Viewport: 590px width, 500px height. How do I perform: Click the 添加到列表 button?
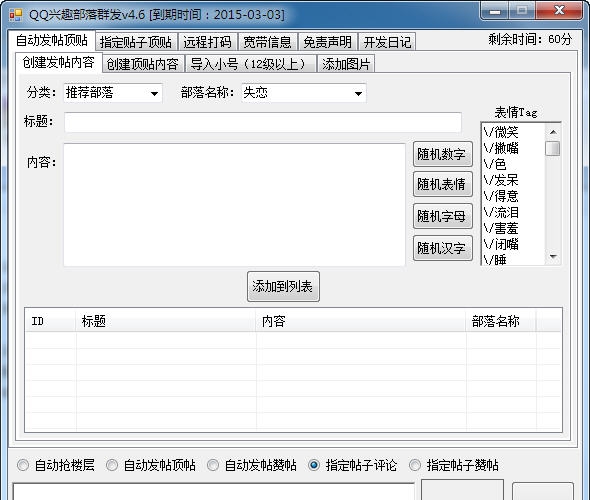[x=283, y=286]
